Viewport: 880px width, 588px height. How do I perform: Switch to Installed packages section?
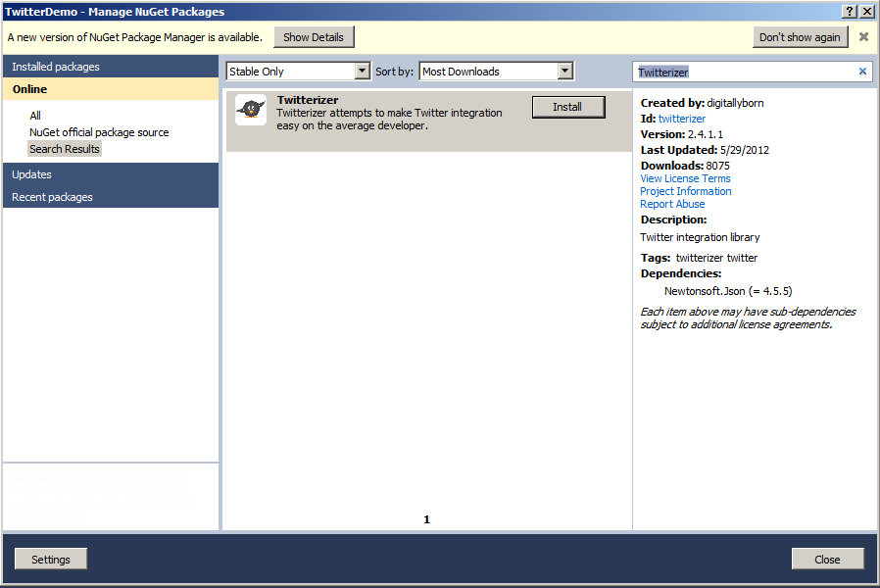click(111, 67)
